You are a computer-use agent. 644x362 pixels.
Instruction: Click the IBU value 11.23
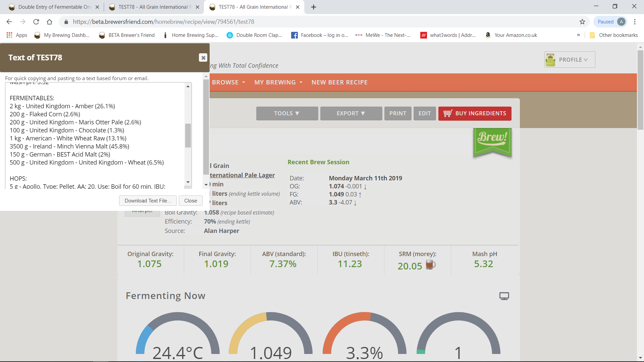[x=350, y=264]
